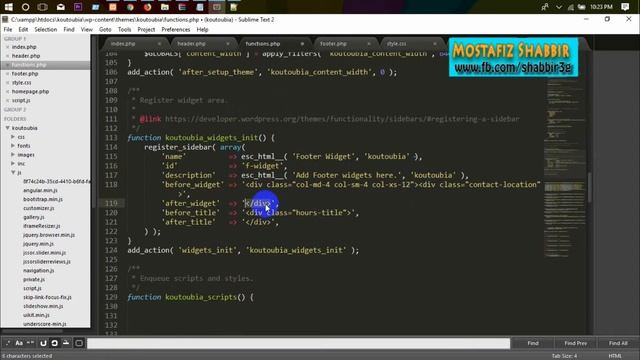Click the Find Prev button
640x360 pixels.
coord(576,343)
